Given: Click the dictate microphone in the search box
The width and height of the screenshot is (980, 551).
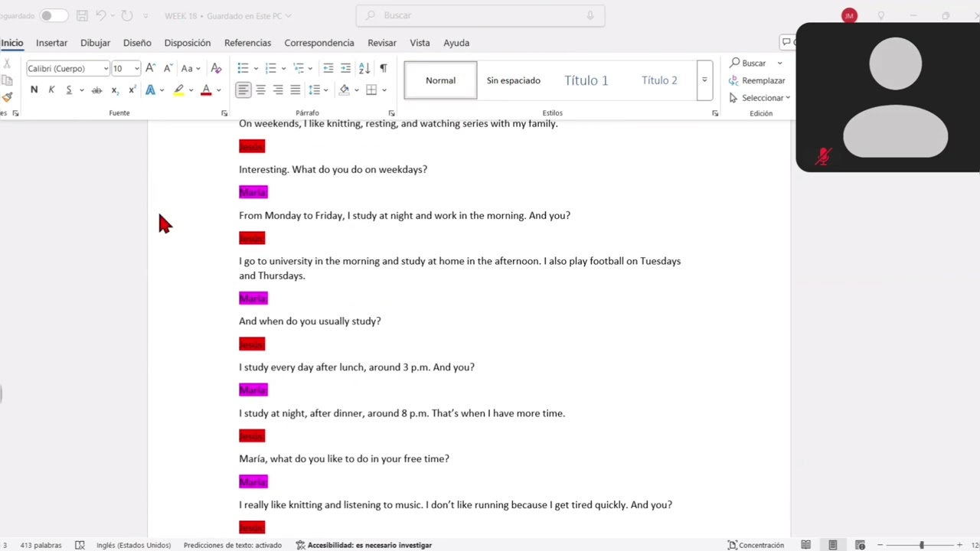Looking at the screenshot, I should tap(590, 15).
